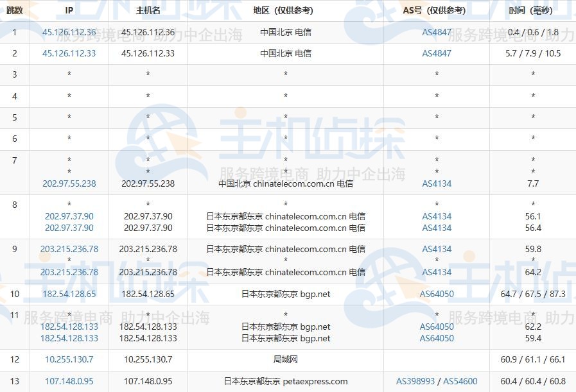
Task: Click the second AS4134 link on hop 8
Action: pyautogui.click(x=436, y=228)
